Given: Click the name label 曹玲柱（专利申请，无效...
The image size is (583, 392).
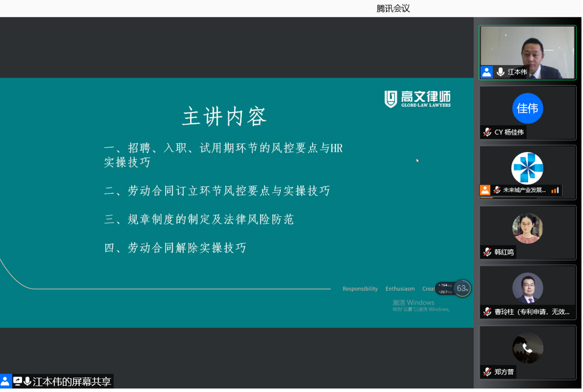Looking at the screenshot, I should pos(532,312).
